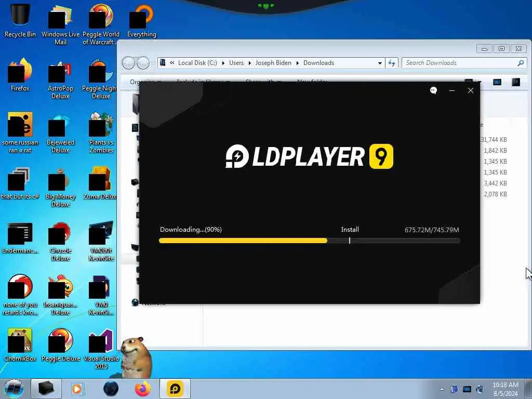532x399 pixels.
Task: Click the Windows Start orb
Action: tap(14, 389)
